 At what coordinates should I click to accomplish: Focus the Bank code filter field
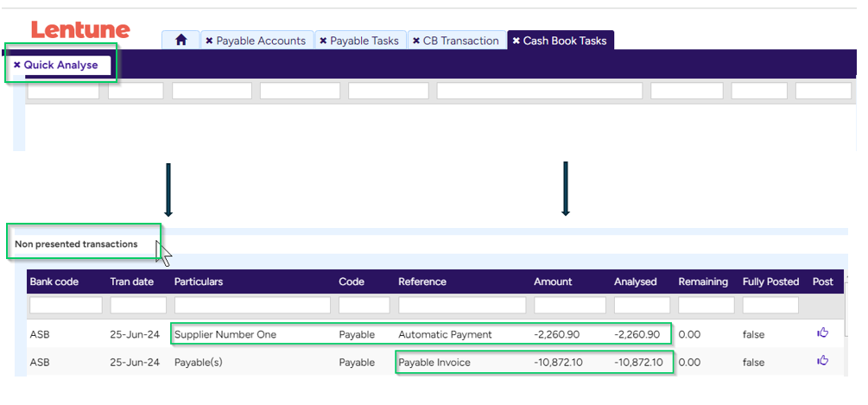click(66, 305)
